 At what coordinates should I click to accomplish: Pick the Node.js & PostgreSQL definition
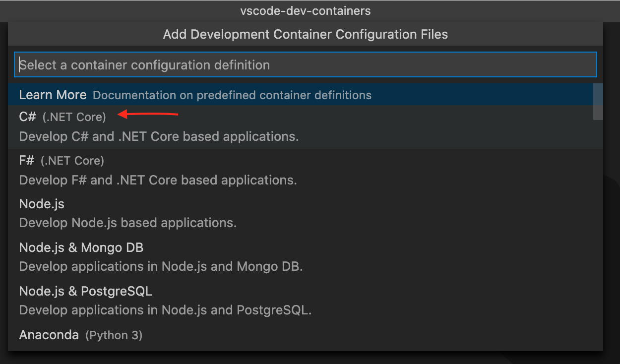click(x=85, y=291)
